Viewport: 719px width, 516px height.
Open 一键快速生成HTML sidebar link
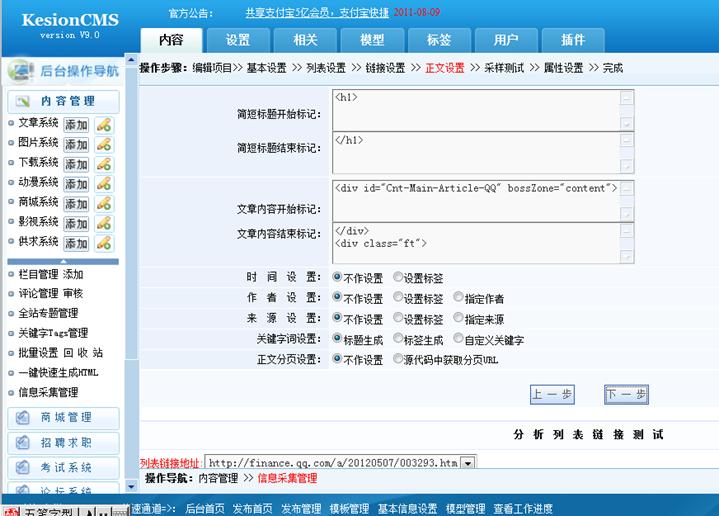coord(58,372)
